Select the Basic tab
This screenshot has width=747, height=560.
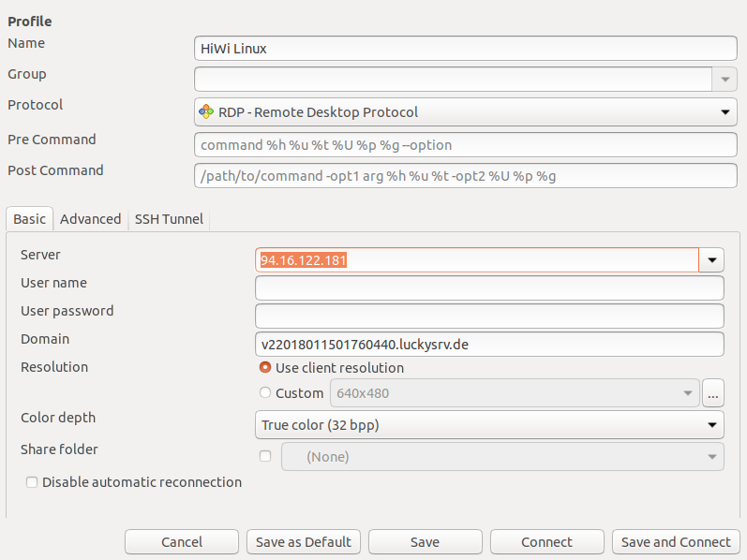pos(29,219)
